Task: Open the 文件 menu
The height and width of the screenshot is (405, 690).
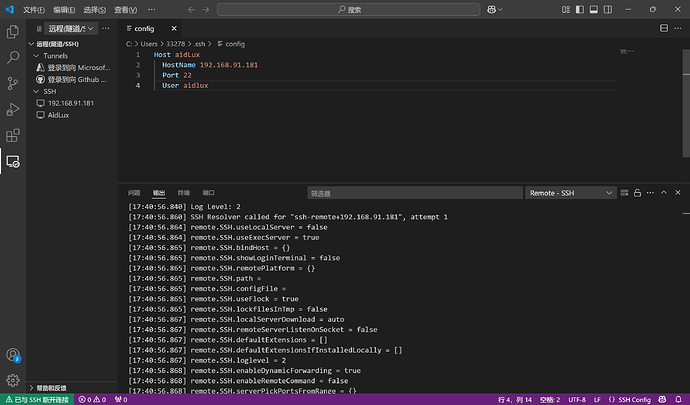Action: pyautogui.click(x=34, y=10)
